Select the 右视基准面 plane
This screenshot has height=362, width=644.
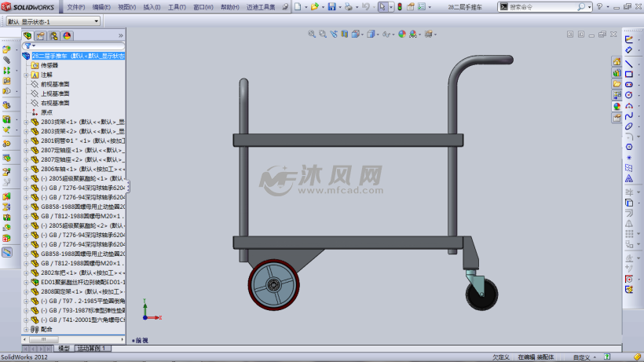[55, 103]
